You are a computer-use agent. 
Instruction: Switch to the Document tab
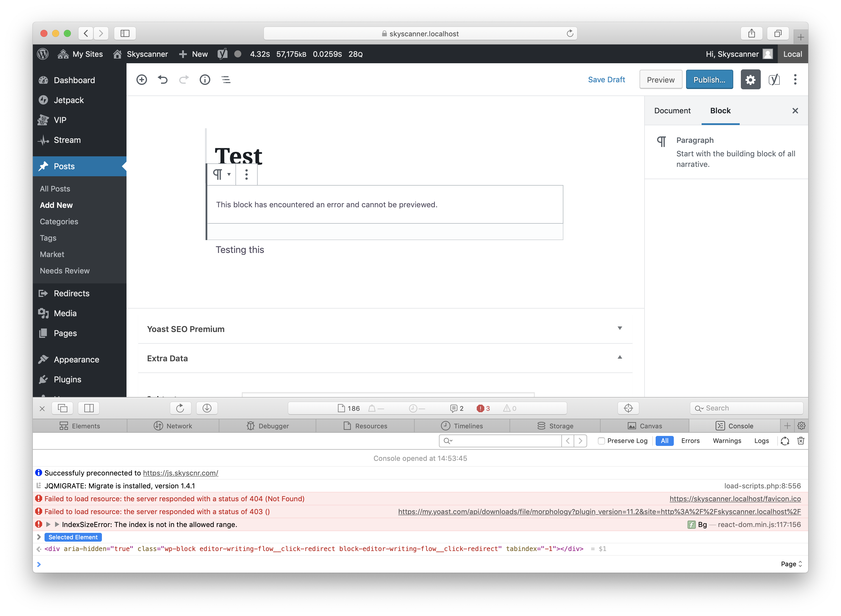pos(672,111)
